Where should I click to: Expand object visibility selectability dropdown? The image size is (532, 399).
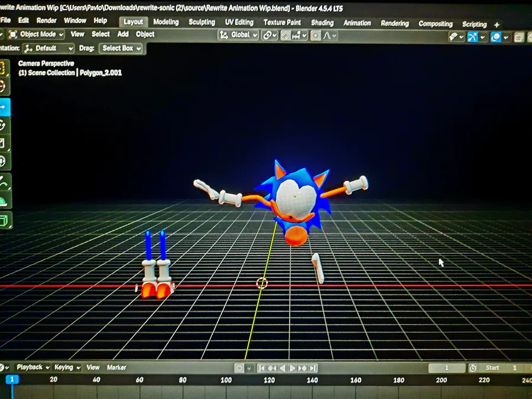tap(456, 36)
